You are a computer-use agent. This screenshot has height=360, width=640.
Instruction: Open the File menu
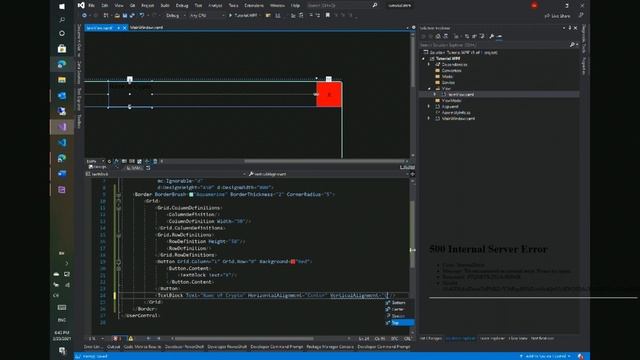tap(91, 5)
